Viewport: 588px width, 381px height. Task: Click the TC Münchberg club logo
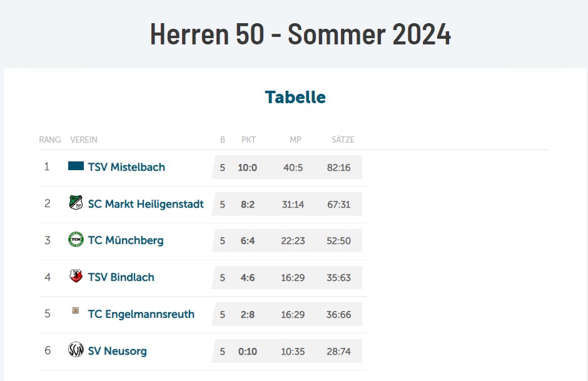[x=76, y=240]
